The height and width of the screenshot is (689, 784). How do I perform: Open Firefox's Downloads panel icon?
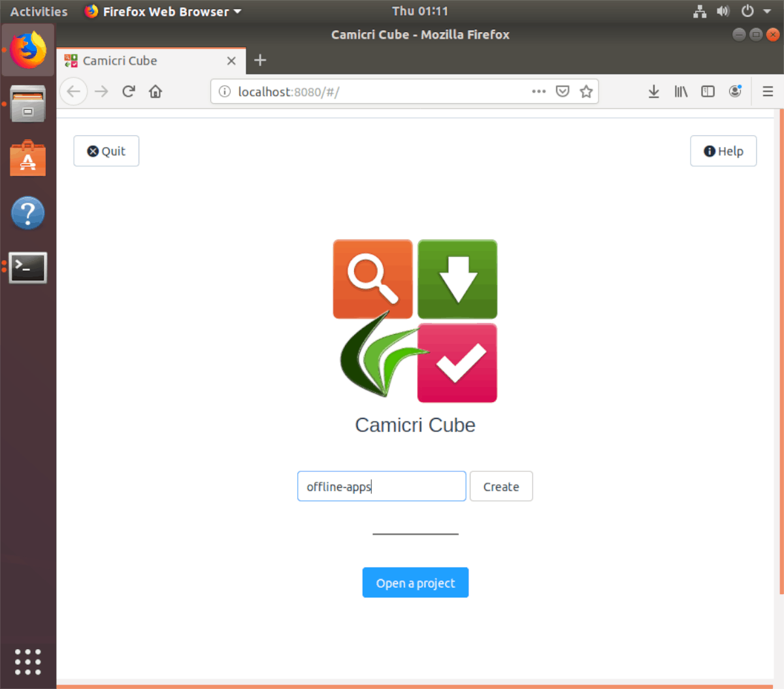[x=653, y=92]
